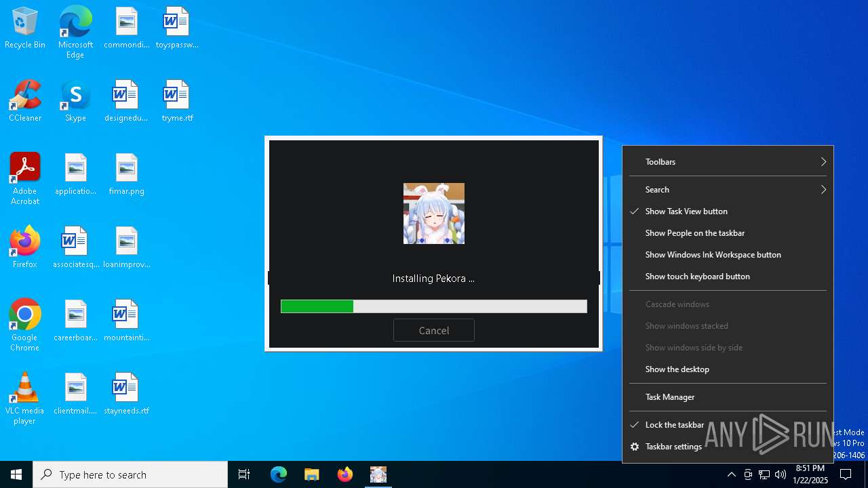The height and width of the screenshot is (488, 868).
Task: Open Taskbar settings from context menu
Action: 728,447
